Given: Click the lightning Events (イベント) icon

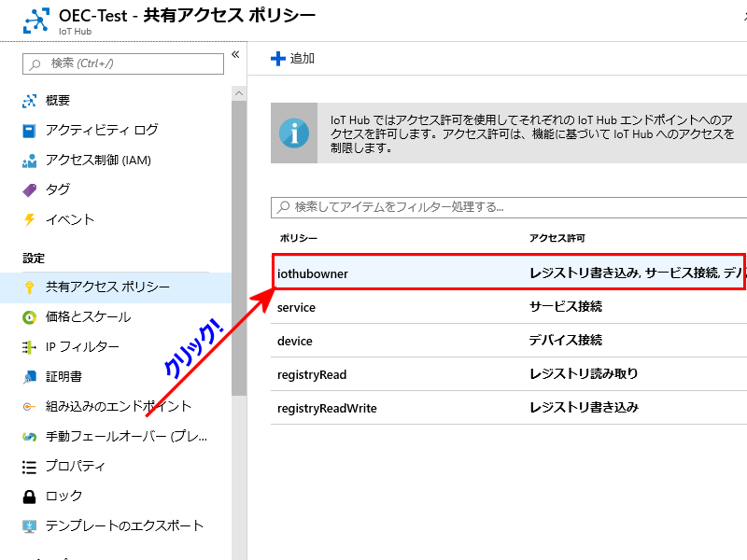Looking at the screenshot, I should click(29, 220).
